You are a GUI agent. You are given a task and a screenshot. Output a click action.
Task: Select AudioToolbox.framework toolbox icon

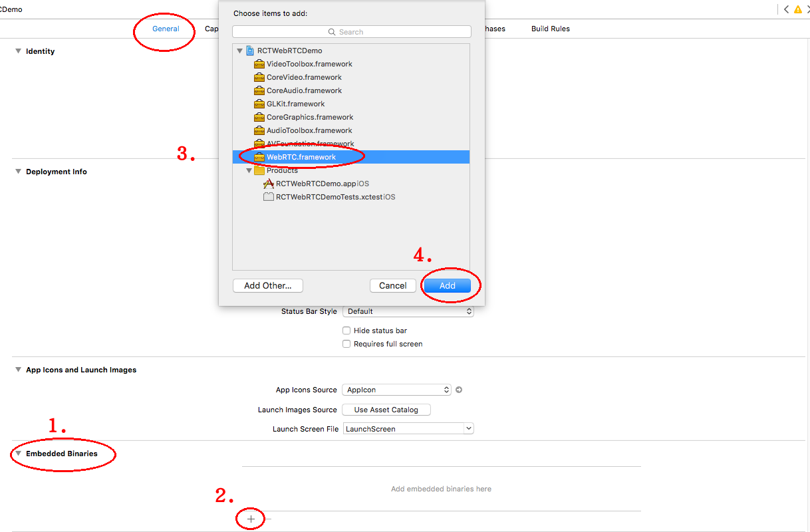click(259, 130)
